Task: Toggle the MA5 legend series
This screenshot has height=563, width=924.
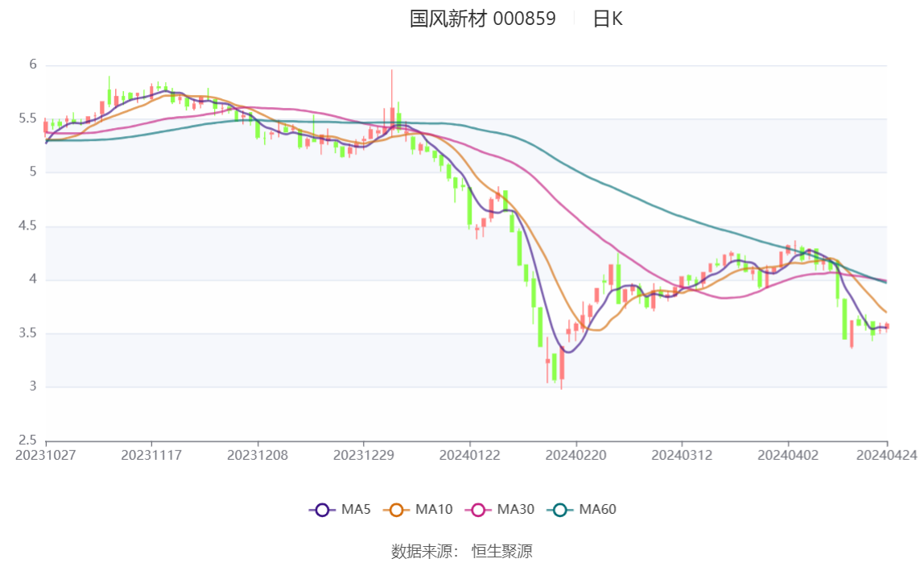Action: click(340, 509)
